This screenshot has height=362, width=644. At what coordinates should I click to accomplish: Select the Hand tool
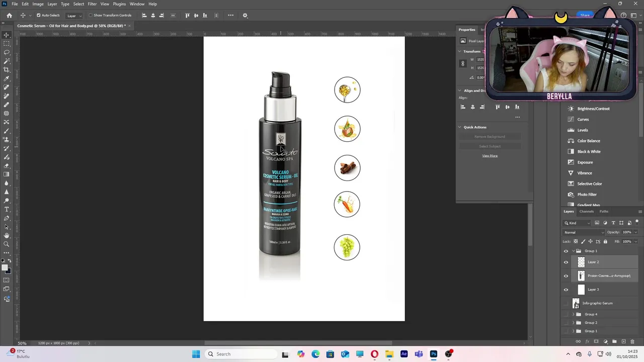point(7,235)
